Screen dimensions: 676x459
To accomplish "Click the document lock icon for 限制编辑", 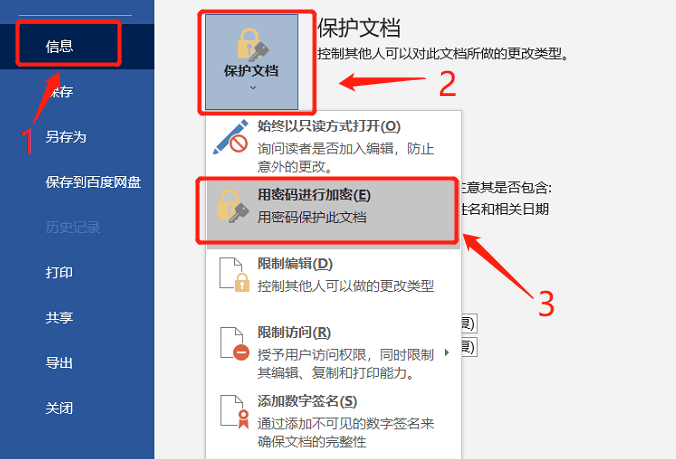I will tap(235, 275).
